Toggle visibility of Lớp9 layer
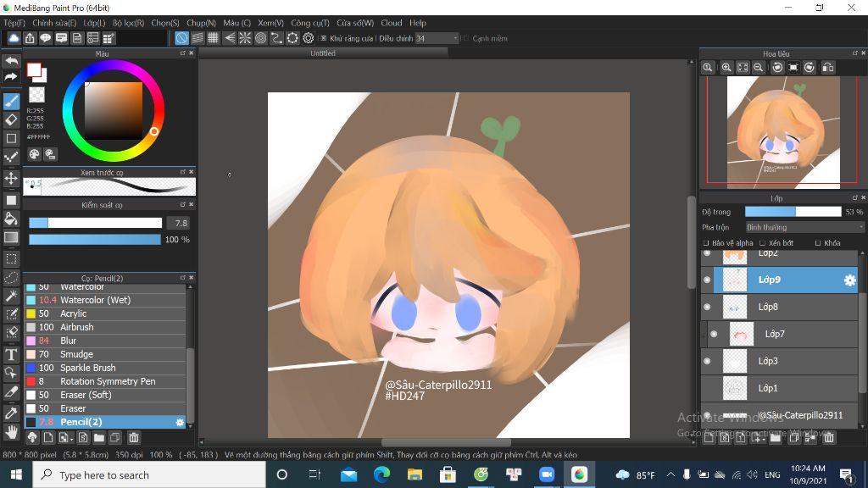The width and height of the screenshot is (868, 488). pos(707,280)
